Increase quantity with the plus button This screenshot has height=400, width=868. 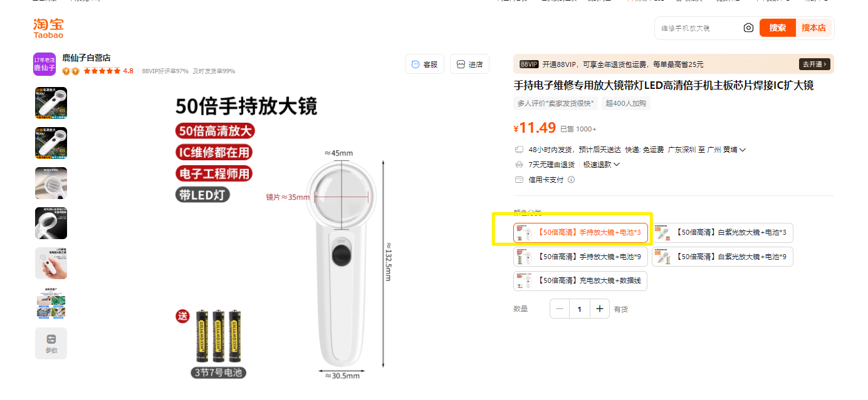[x=600, y=309]
